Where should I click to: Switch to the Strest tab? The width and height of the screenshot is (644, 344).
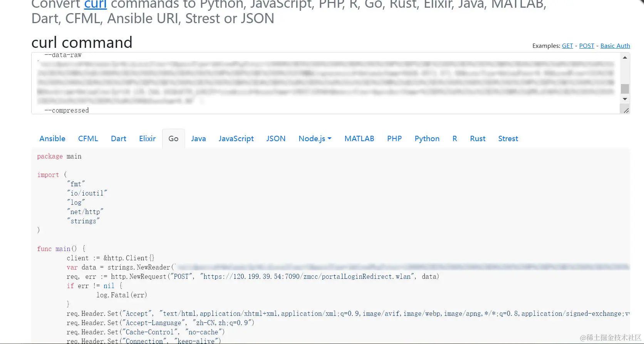[508, 138]
